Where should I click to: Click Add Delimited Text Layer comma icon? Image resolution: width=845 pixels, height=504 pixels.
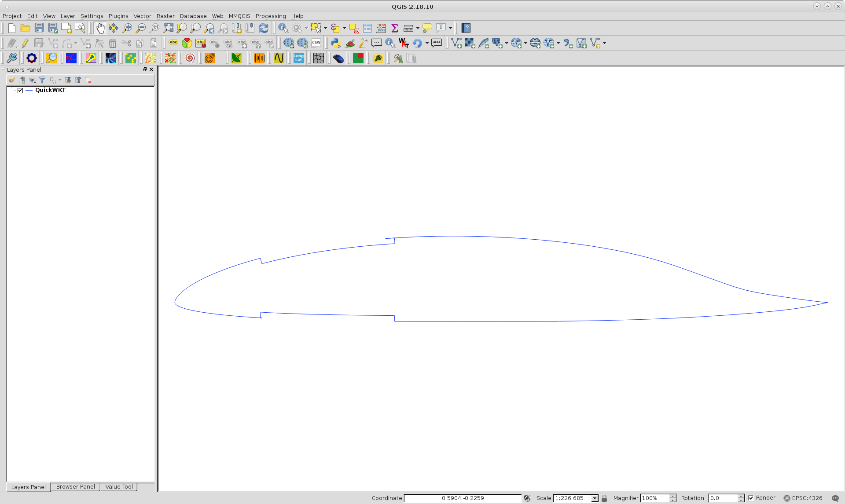click(x=568, y=43)
